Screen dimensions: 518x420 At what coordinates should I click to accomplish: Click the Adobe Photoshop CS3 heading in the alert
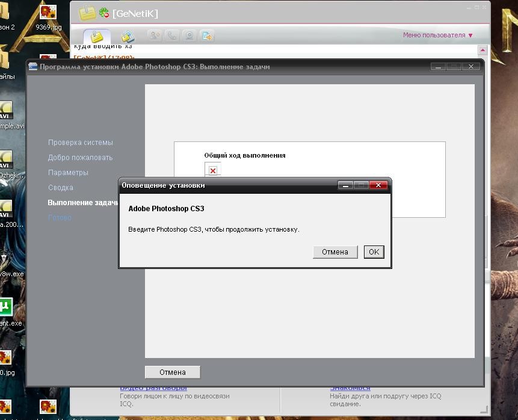click(x=166, y=209)
